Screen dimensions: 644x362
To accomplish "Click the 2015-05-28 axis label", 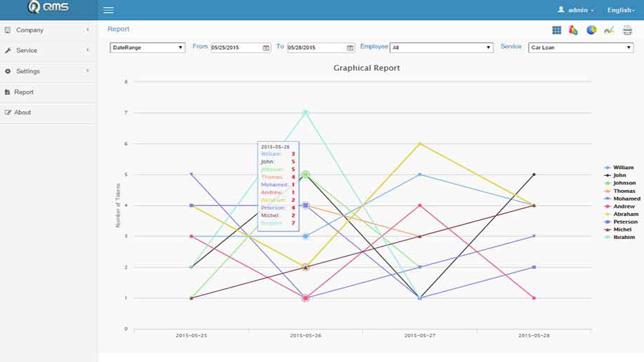I will coord(534,336).
